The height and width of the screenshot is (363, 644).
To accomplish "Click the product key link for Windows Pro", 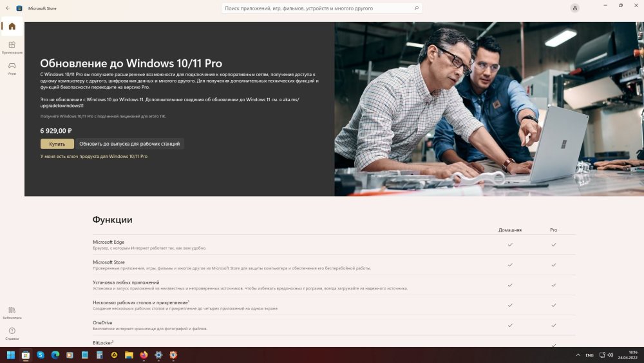I will point(94,156).
